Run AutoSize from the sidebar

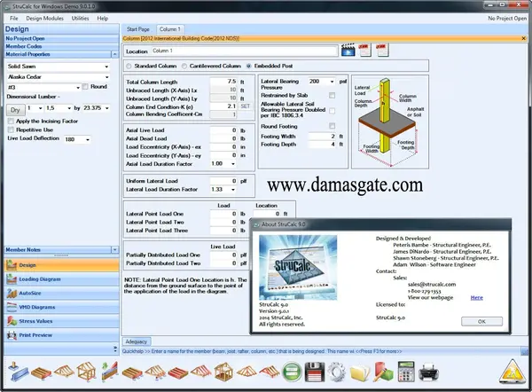(x=62, y=294)
